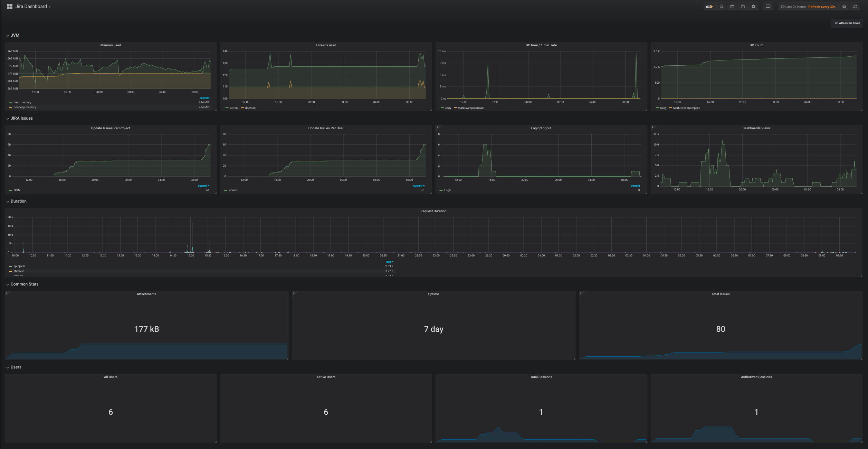Open the Refresh every 30s interval setting
This screenshot has width=868, height=449.
(x=822, y=7)
